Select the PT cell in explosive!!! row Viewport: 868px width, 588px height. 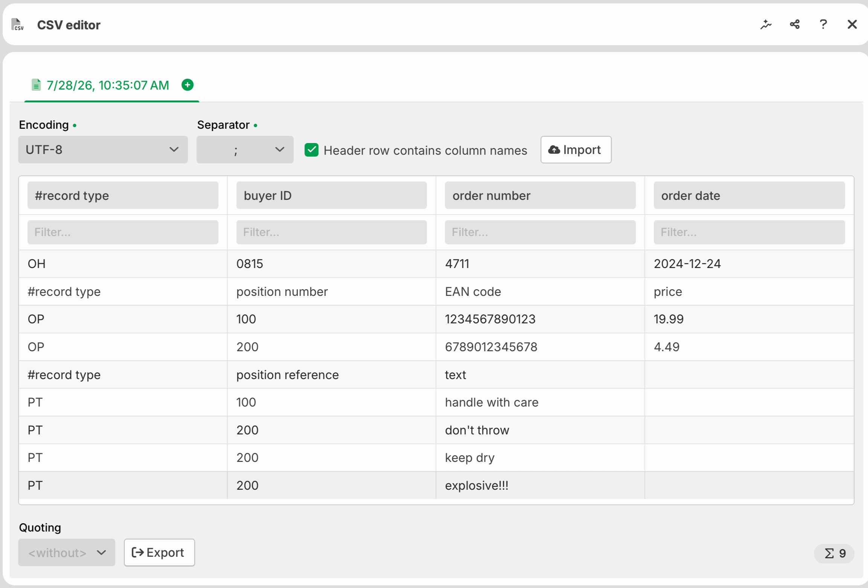(123, 486)
